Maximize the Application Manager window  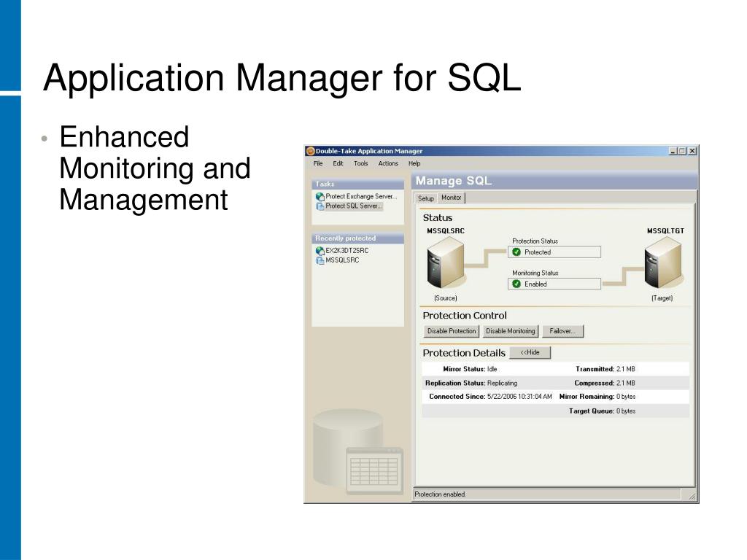point(682,151)
